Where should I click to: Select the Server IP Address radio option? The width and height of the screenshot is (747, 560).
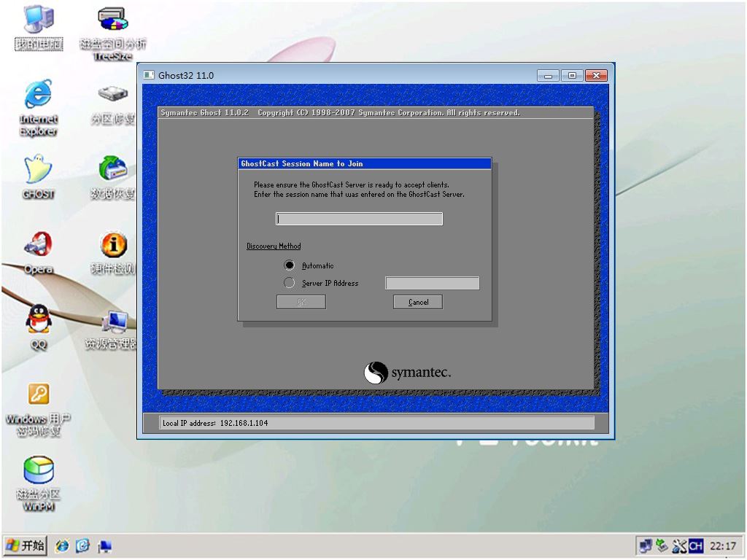289,283
